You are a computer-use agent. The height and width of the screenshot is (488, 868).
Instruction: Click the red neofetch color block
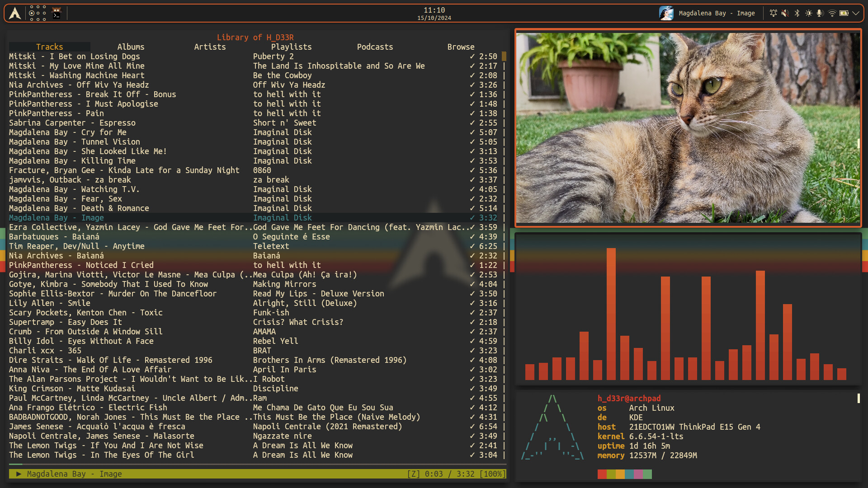tap(602, 474)
